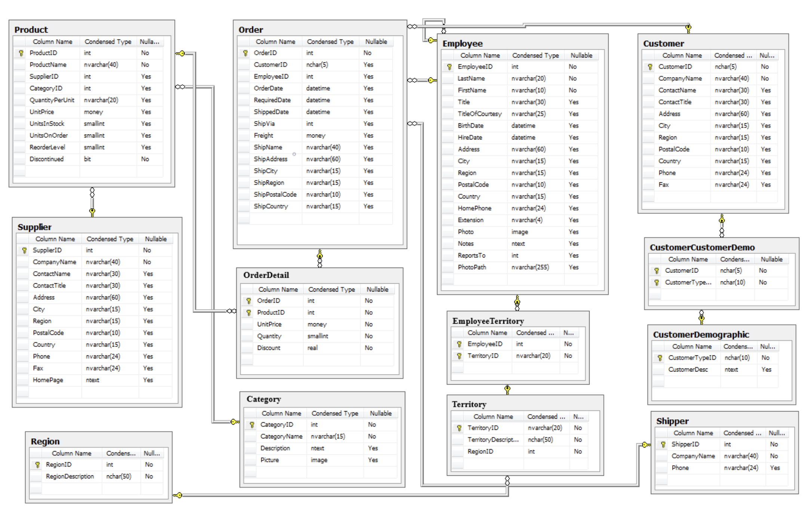Screen dimensions: 812x518
Task: Click the key icon beside EmployeeID in Employee table
Action: coord(449,67)
